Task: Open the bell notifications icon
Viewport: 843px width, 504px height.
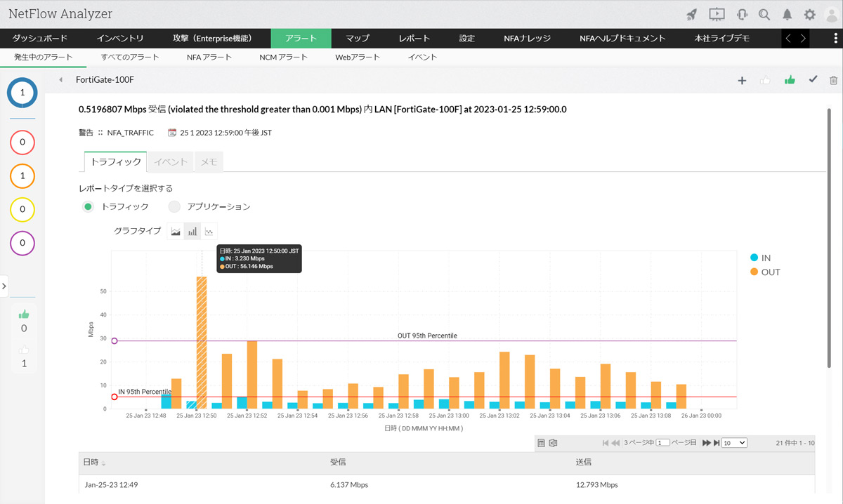Action: click(788, 14)
